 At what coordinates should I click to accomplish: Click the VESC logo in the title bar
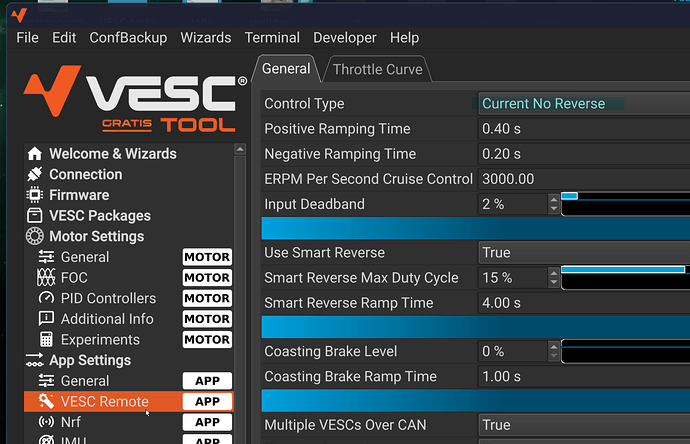pyautogui.click(x=19, y=15)
